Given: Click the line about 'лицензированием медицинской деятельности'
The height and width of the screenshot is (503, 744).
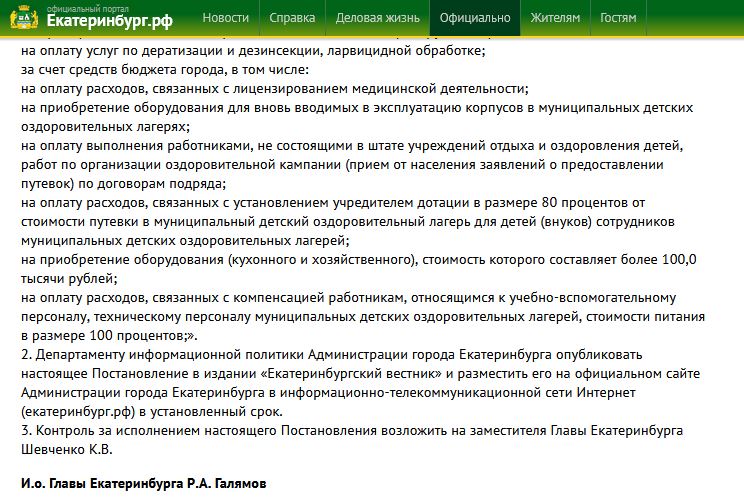Looking at the screenshot, I should coord(274,89).
